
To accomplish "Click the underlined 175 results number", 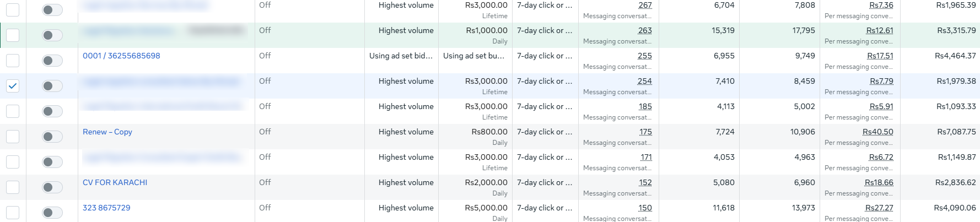I will click(x=645, y=132).
